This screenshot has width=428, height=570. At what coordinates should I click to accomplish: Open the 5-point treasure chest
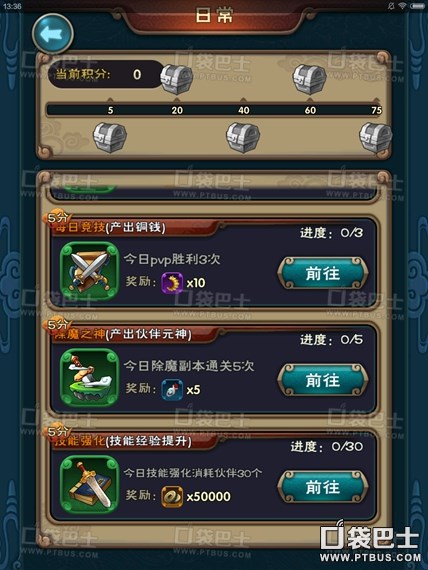pyautogui.click(x=110, y=137)
